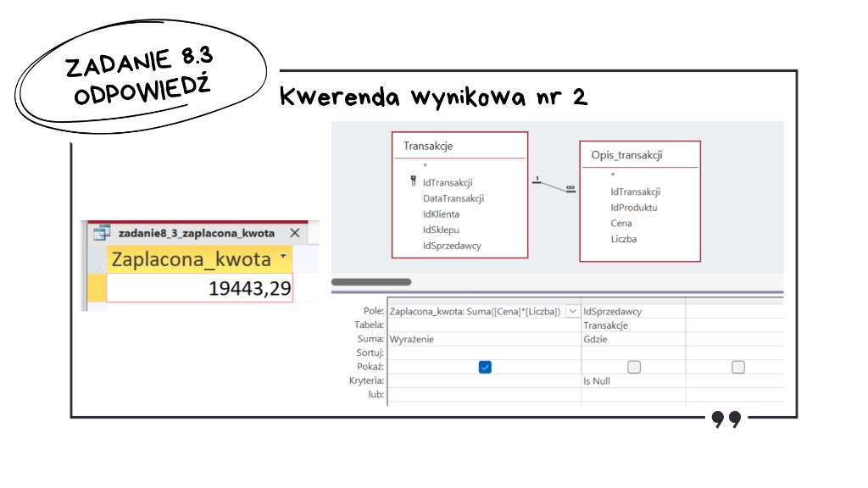This screenshot has width=868, height=488.
Task: Check the Pokaż checkbox for IdSprzedawcy column
Action: [x=634, y=367]
